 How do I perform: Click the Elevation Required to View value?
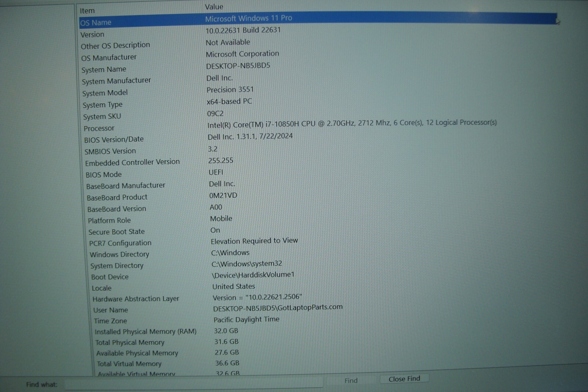[254, 241]
